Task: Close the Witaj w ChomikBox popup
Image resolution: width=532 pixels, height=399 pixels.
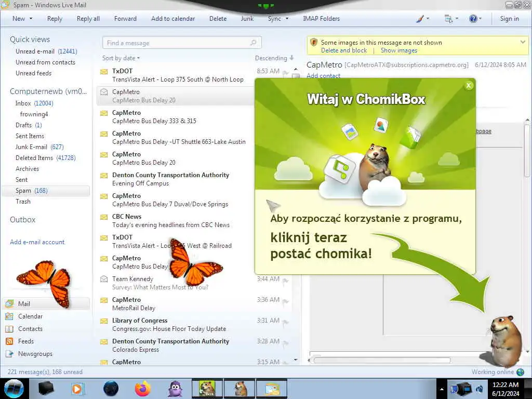Action: pos(469,86)
